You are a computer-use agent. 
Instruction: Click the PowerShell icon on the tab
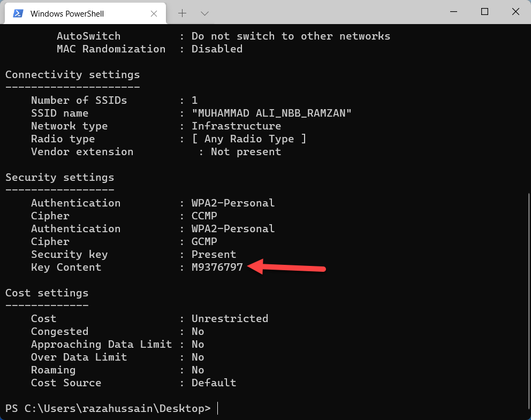pos(18,13)
